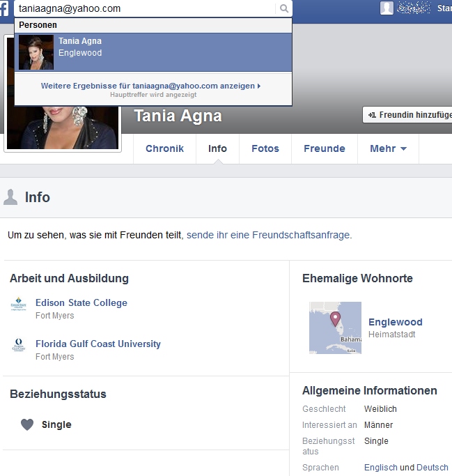Image resolution: width=452 pixels, height=476 pixels.
Task: Click the 'Hauptreffer wird angezeigt' text
Action: click(153, 95)
